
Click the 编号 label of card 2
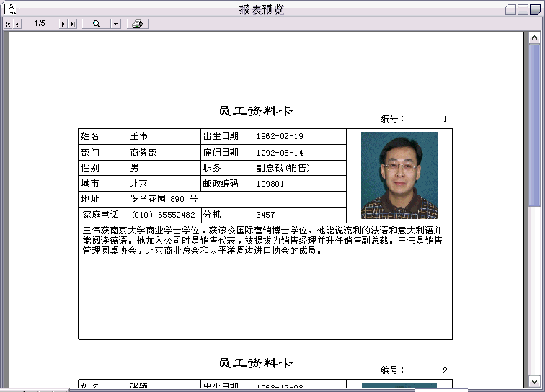(392, 370)
